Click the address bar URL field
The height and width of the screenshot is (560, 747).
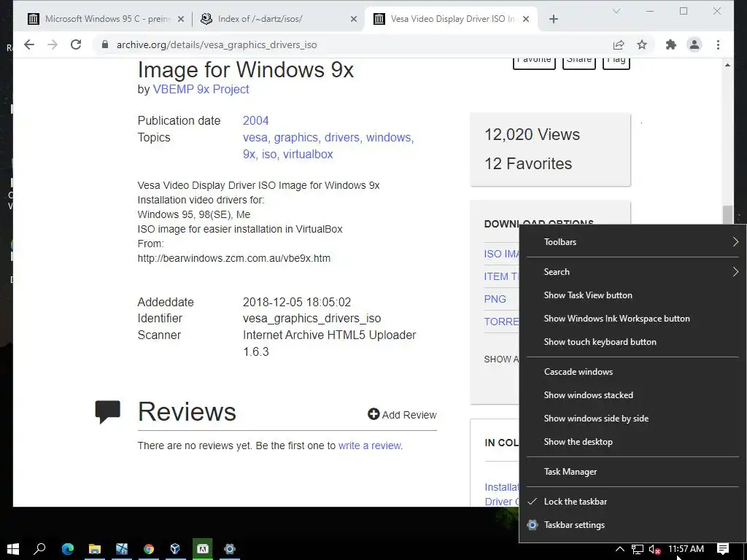point(352,44)
